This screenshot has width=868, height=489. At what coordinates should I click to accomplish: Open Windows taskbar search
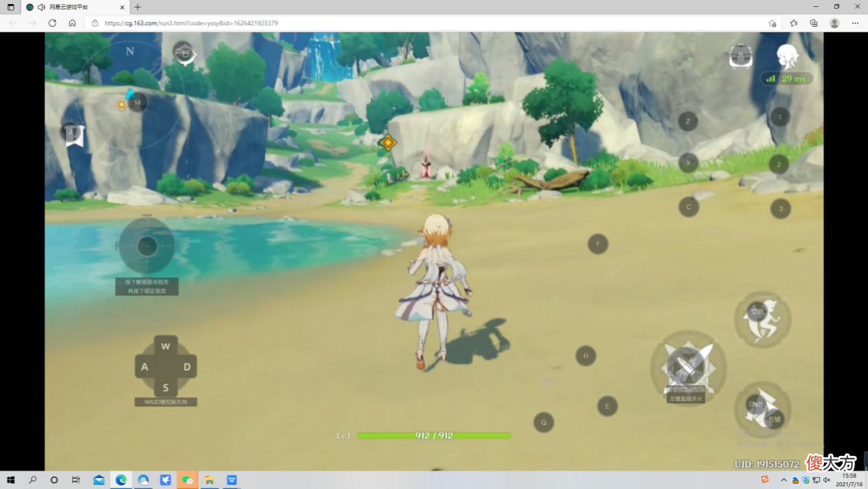pos(32,480)
